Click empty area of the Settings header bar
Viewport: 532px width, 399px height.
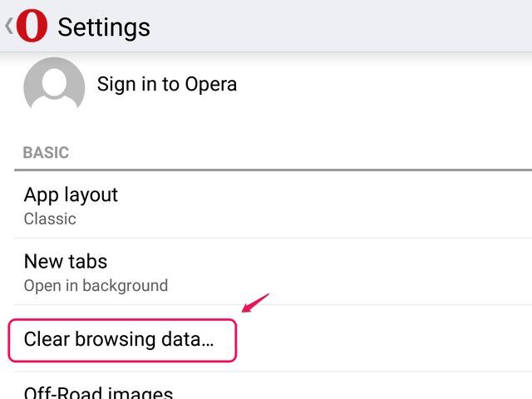(349, 27)
